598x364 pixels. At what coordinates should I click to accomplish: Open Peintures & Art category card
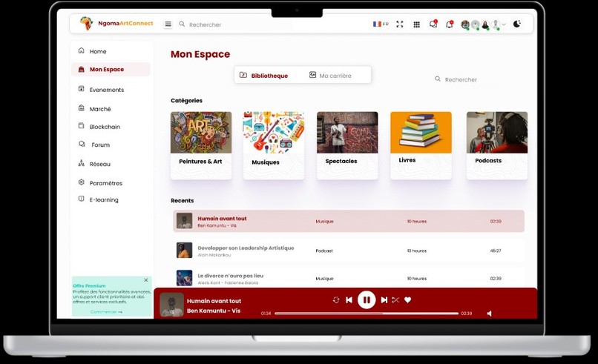click(201, 145)
